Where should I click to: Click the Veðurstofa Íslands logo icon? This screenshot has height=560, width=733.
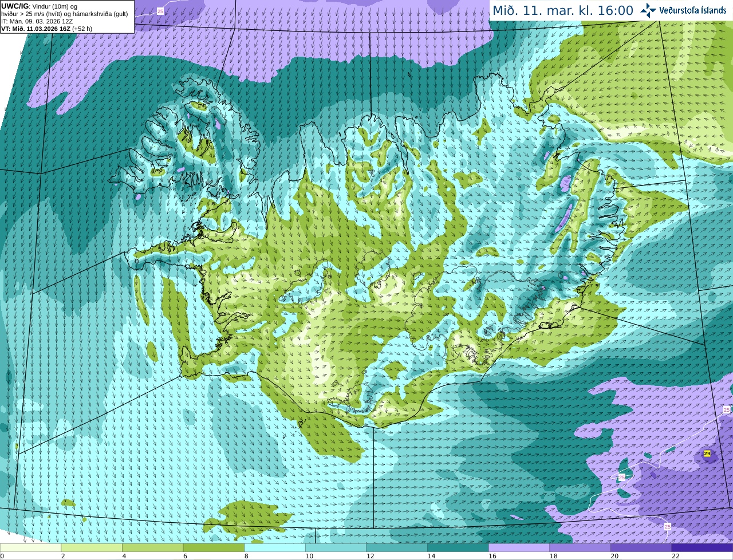[x=648, y=10]
